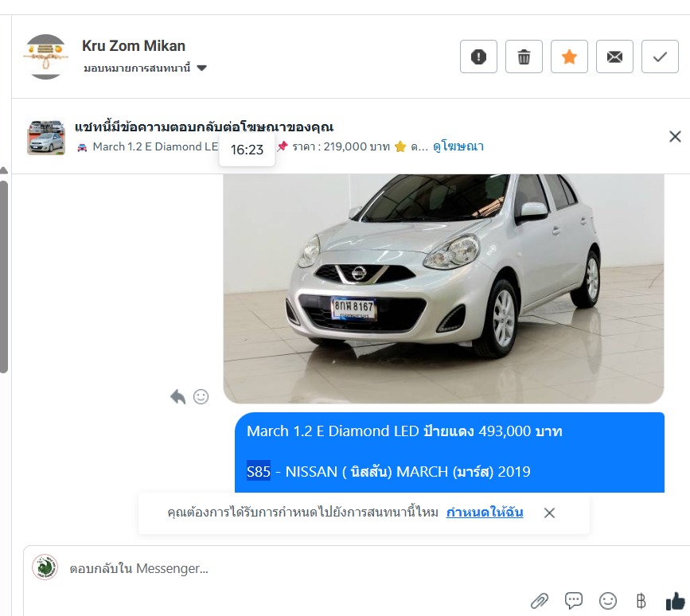Click the ad reply notice heading
Viewport: 690px width, 616px height.
pos(205,127)
